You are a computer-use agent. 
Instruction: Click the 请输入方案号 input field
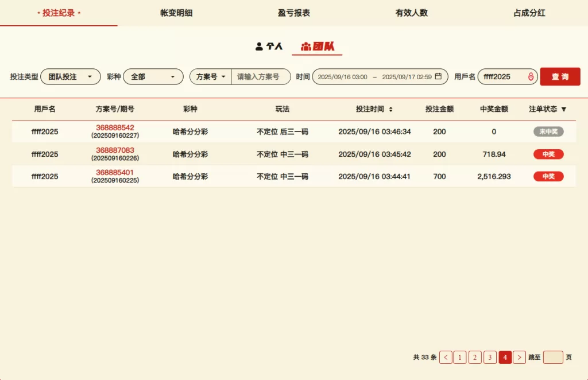tap(260, 76)
